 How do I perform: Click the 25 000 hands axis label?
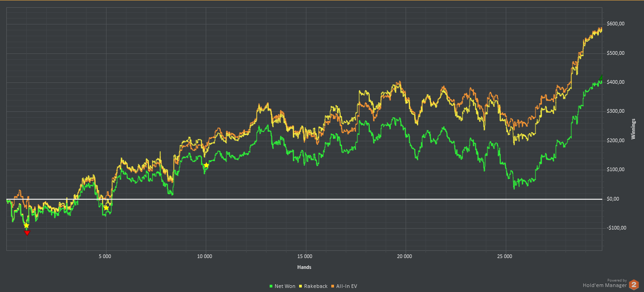pyautogui.click(x=504, y=257)
